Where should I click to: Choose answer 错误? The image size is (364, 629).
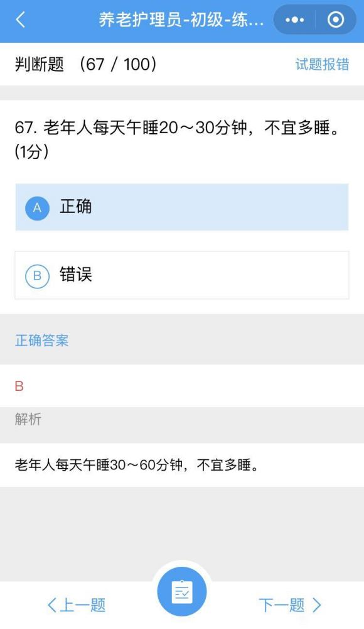coord(182,275)
